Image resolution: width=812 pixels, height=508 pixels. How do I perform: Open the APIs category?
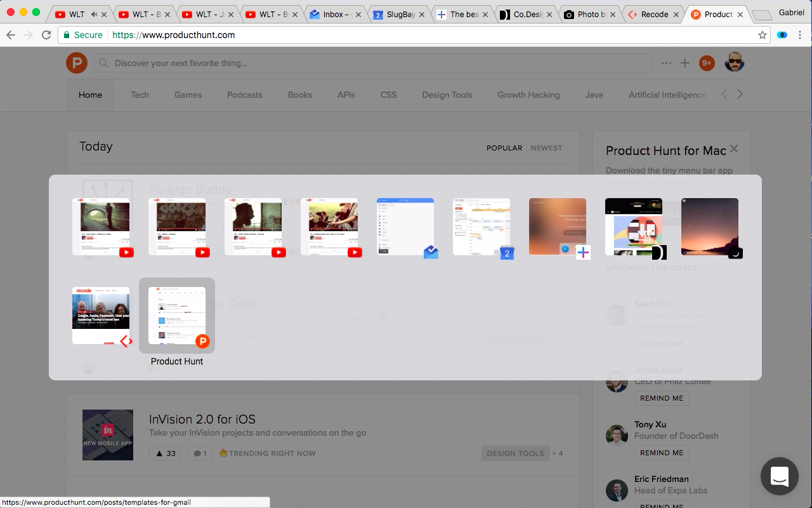pyautogui.click(x=346, y=95)
